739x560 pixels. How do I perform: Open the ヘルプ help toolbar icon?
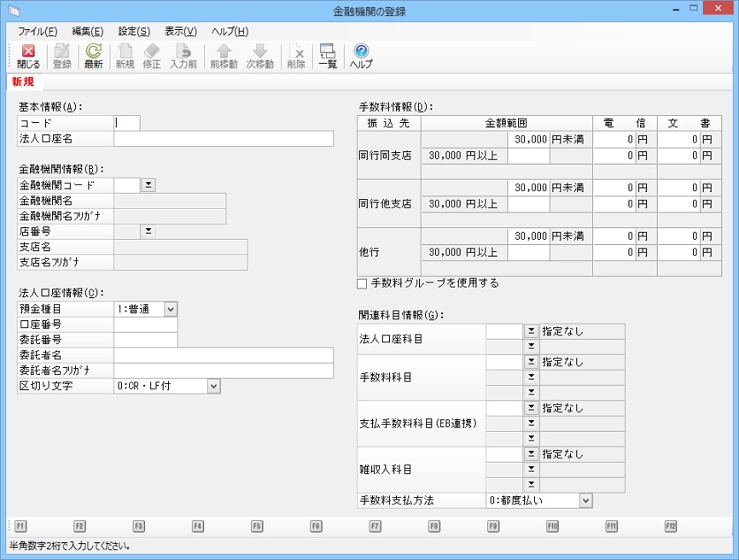[361, 56]
